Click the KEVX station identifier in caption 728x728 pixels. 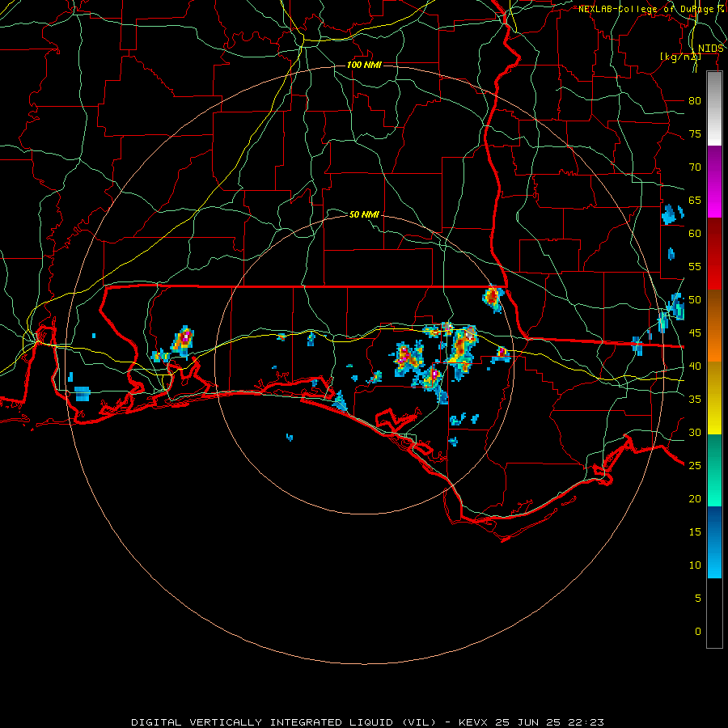coord(474,722)
